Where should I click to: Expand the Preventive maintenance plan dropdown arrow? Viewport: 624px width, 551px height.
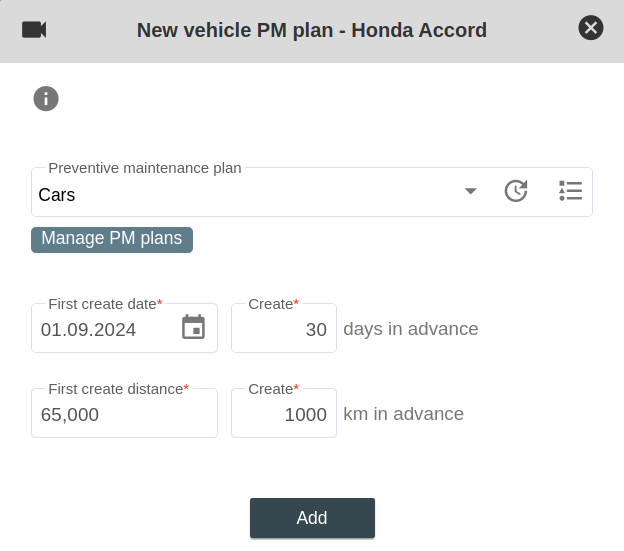pyautogui.click(x=470, y=191)
